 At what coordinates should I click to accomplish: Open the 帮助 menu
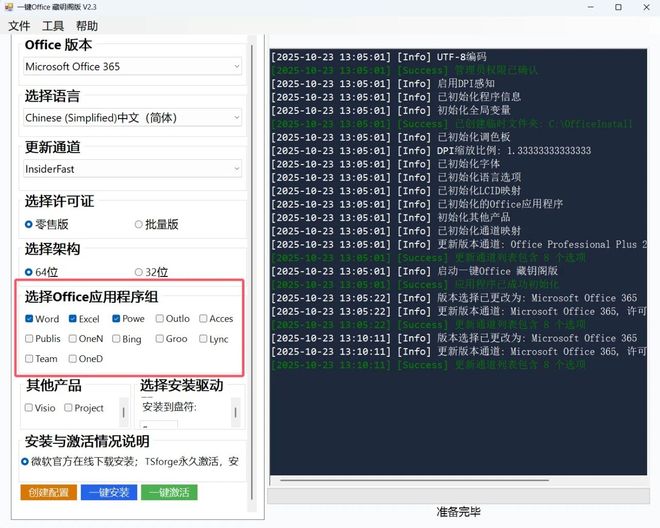pos(87,26)
